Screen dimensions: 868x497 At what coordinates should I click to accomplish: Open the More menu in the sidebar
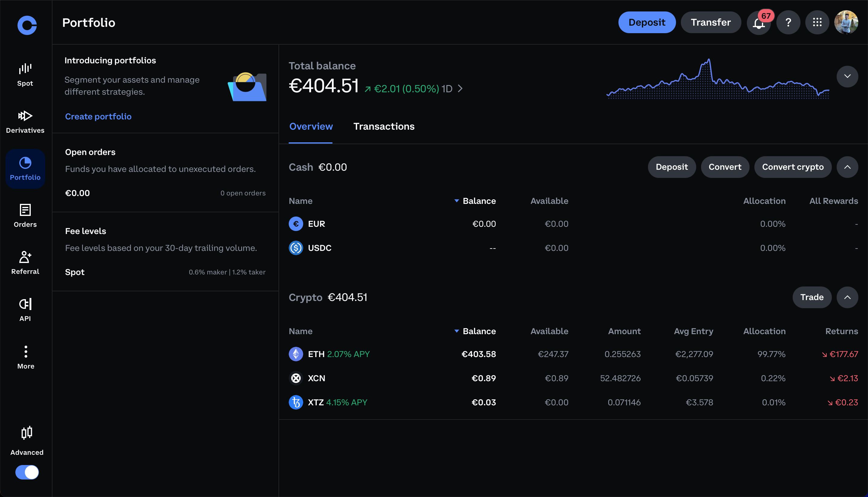26,357
